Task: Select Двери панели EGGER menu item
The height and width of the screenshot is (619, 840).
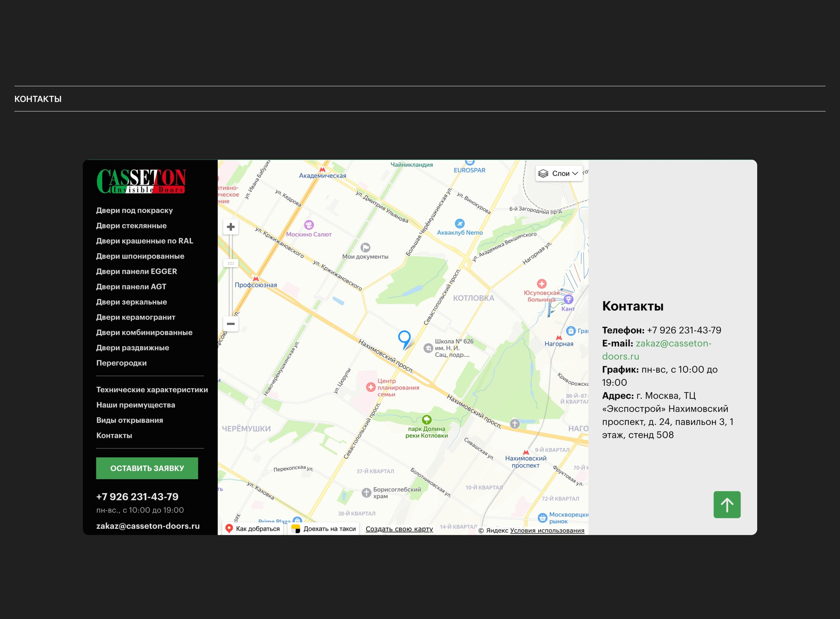Action: 136,271
